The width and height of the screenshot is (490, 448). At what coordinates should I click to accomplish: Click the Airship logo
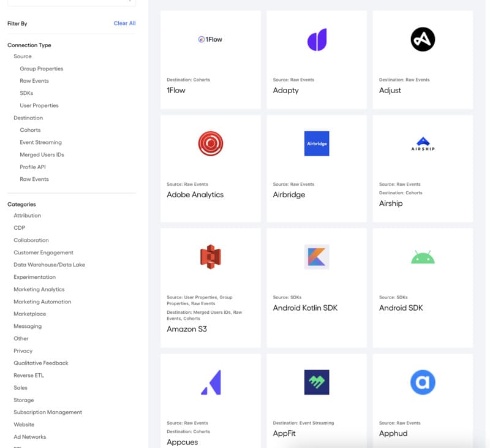(423, 144)
